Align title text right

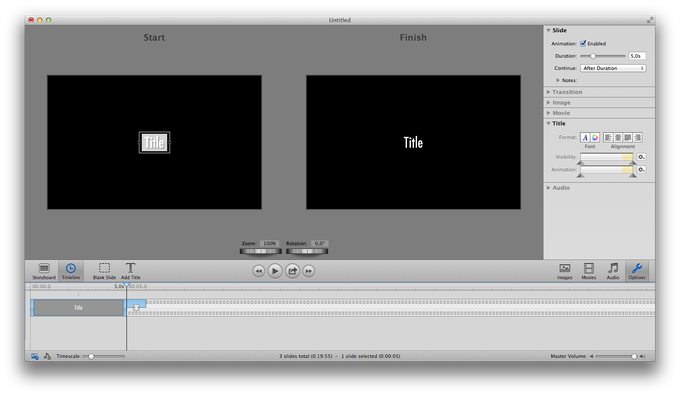[x=638, y=137]
